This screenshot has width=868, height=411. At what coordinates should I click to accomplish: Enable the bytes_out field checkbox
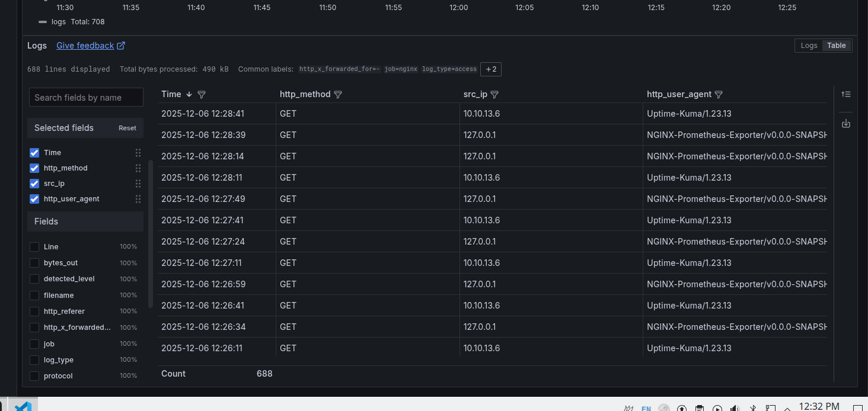[x=34, y=263]
